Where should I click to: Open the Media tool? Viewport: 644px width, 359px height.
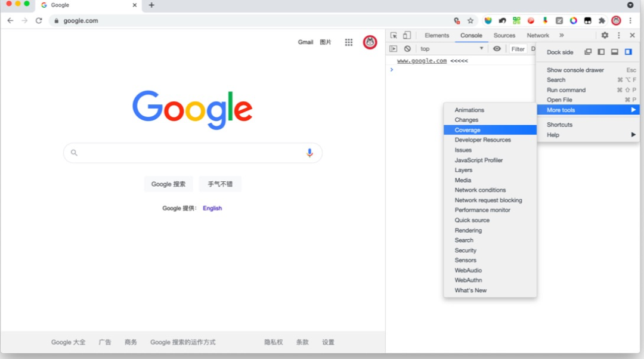(490, 180)
